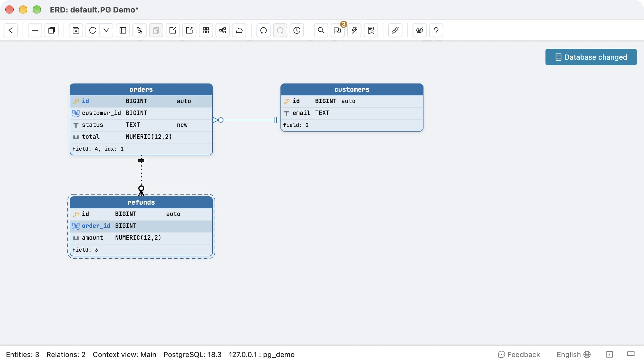
Task: Select the customers table header
Action: click(352, 89)
